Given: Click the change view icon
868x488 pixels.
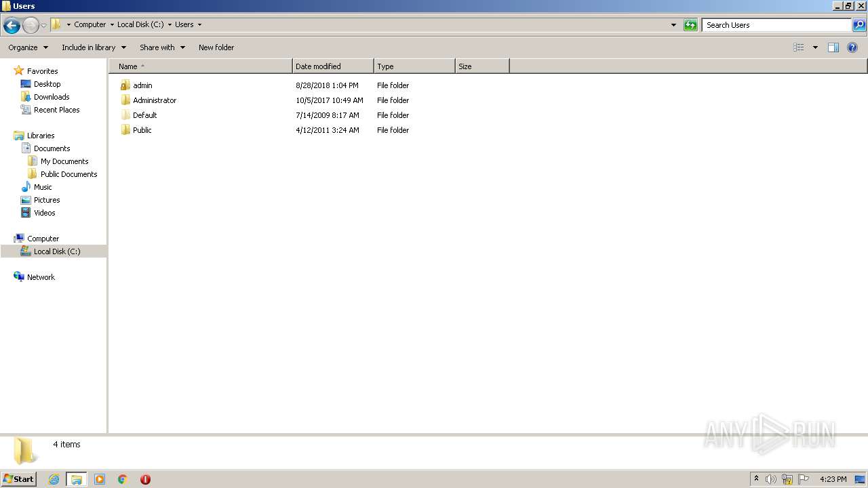Looking at the screenshot, I should [x=799, y=47].
